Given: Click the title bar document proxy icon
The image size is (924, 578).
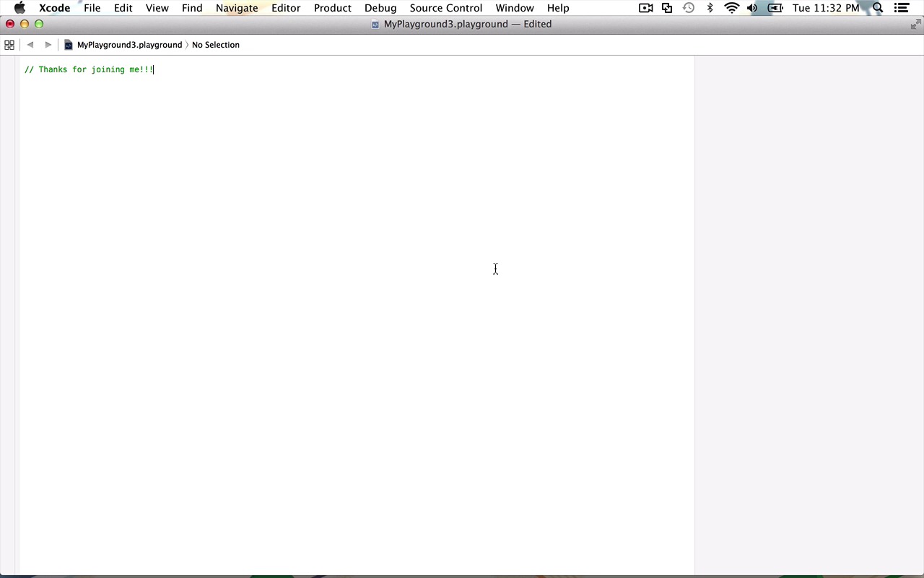Looking at the screenshot, I should pyautogui.click(x=375, y=25).
